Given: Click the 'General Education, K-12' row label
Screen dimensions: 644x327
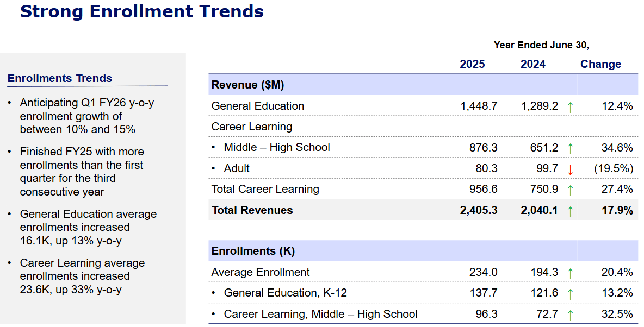Looking at the screenshot, I should pos(286,293).
